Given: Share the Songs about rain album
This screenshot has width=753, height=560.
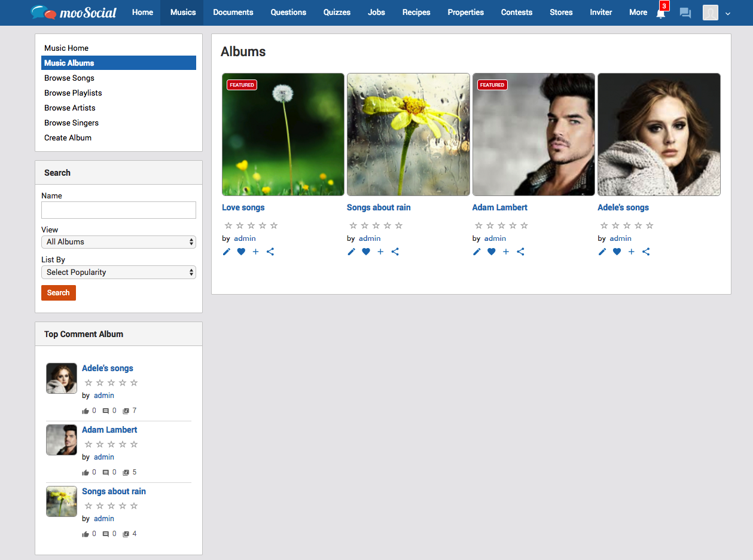Looking at the screenshot, I should pos(395,252).
